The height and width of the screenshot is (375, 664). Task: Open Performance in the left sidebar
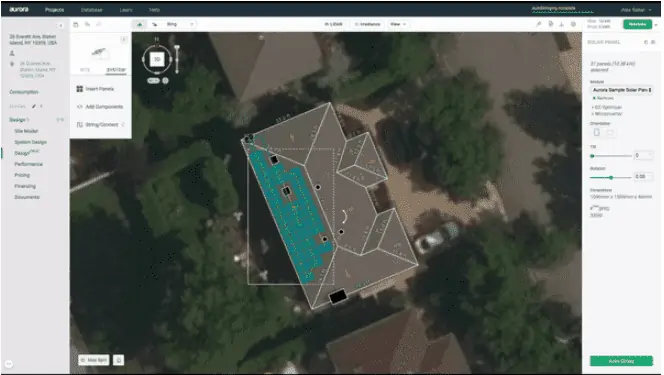28,164
